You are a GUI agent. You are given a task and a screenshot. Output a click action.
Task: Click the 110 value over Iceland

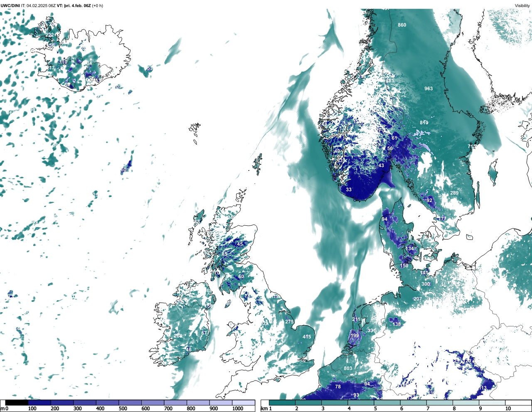pos(63,62)
